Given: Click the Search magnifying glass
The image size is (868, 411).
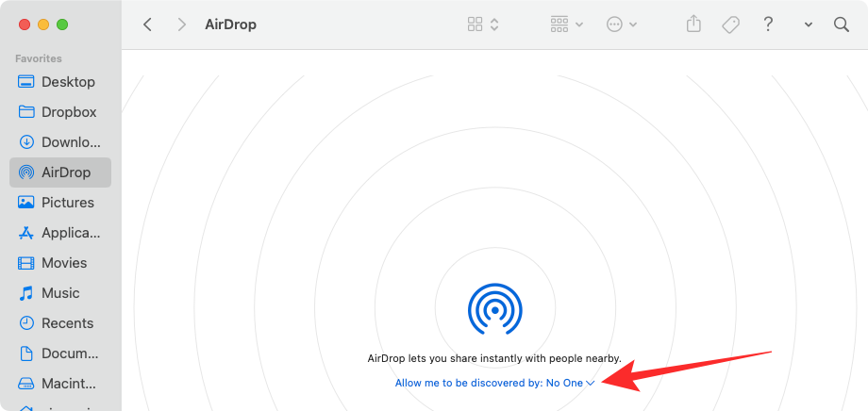Looking at the screenshot, I should click(x=842, y=25).
